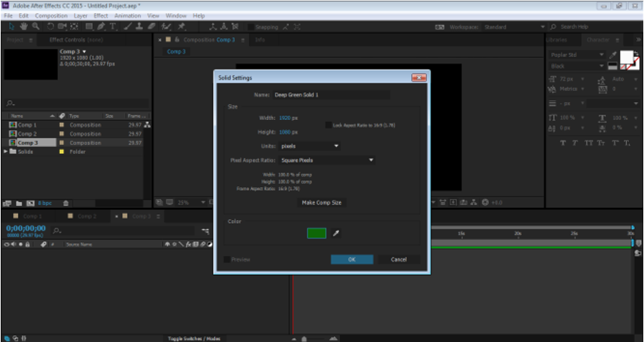
Task: Click the green color swatch in Solid Settings
Action: [317, 233]
